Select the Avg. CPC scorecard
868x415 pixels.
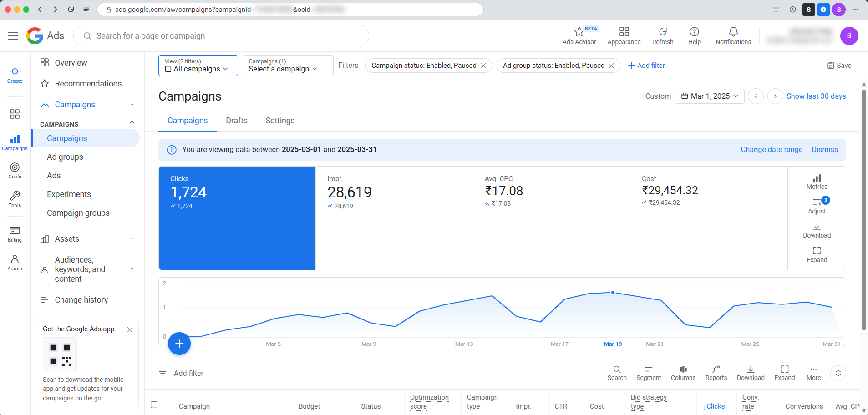click(552, 218)
